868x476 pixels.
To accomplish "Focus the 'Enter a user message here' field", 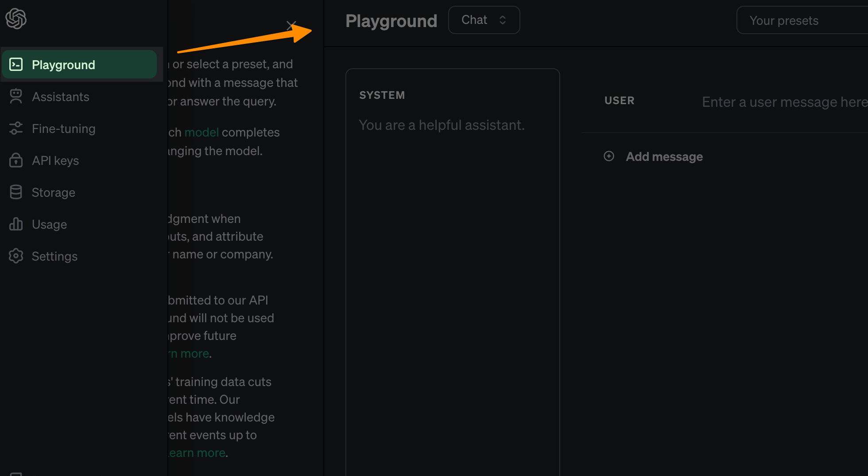I will 784,102.
